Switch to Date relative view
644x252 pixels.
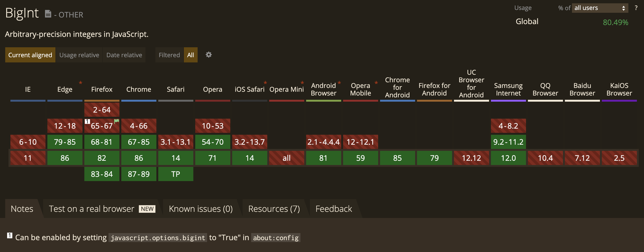point(124,55)
